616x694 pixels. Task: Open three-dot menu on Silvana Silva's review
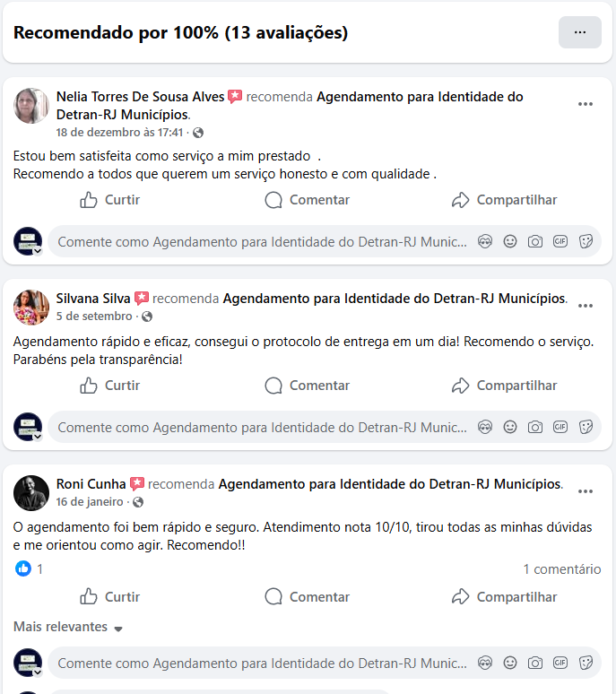585,306
